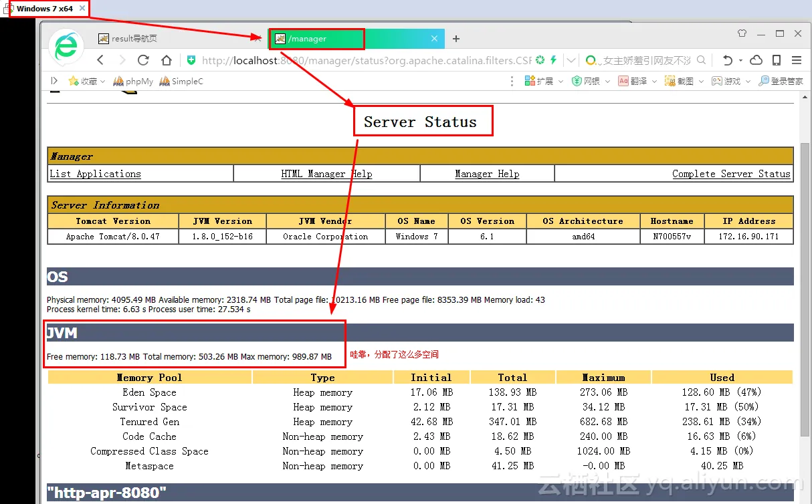Screen dimensions: 812x504
Task: Reload the page with refresh icon
Action: (143, 60)
